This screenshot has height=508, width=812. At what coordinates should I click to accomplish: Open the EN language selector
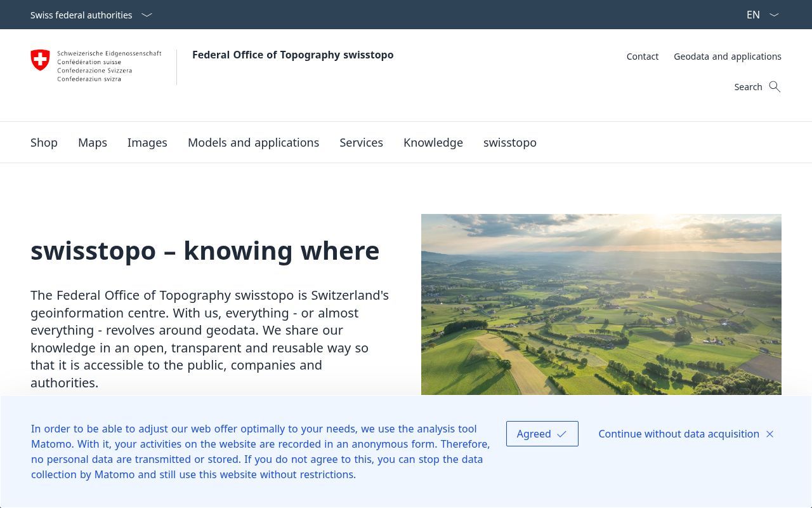[x=763, y=15]
